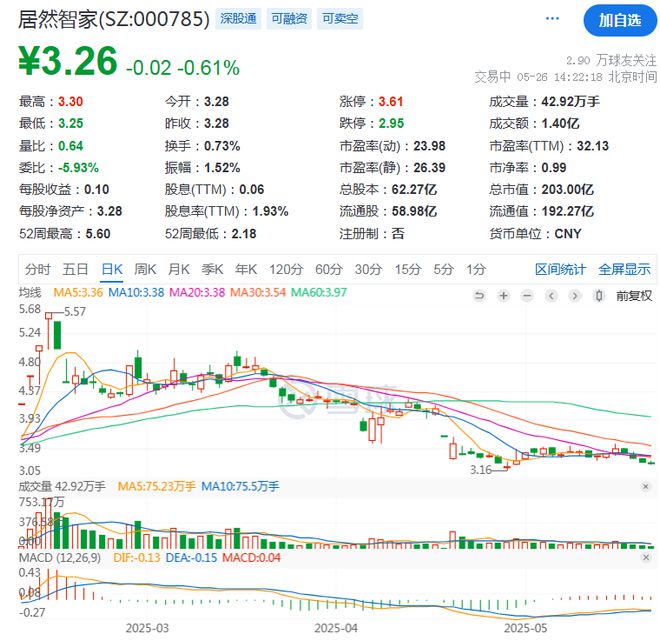
Task: Click the volume MA5:75.23万手 label
Action: [157, 487]
